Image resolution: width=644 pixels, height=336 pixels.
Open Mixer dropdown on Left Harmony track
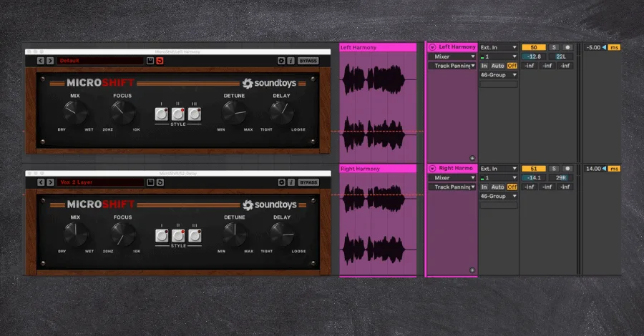click(452, 56)
